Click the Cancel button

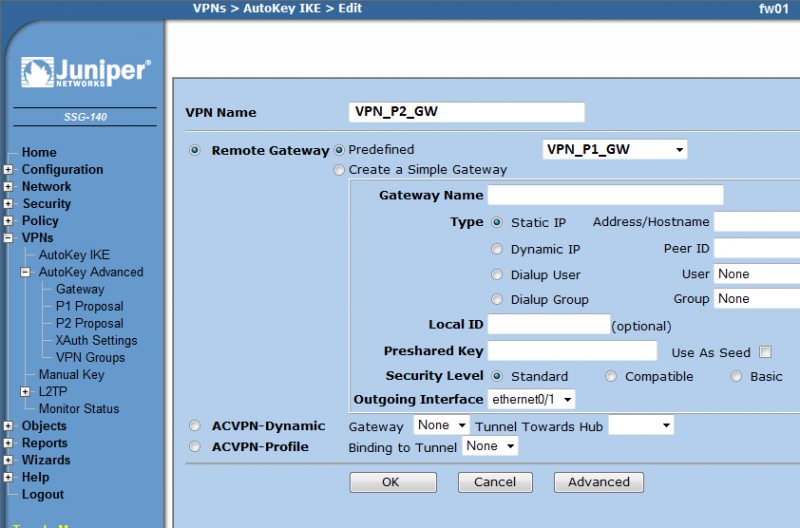[495, 482]
